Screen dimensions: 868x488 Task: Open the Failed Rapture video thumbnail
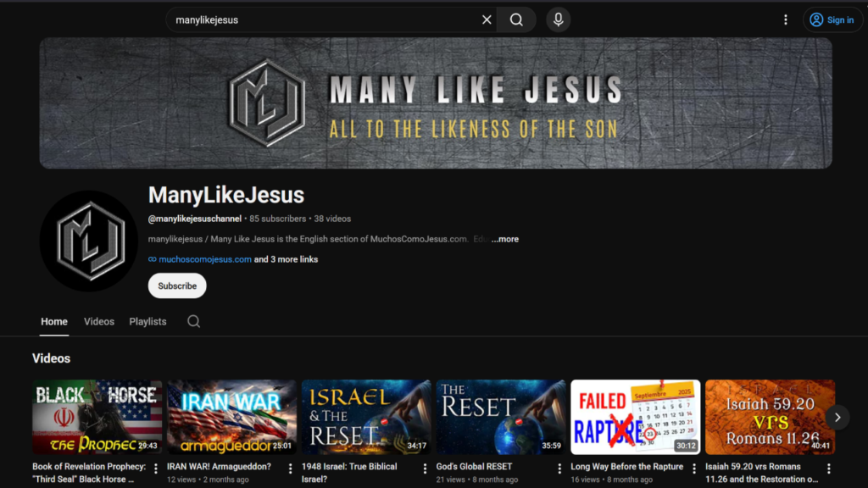click(636, 417)
